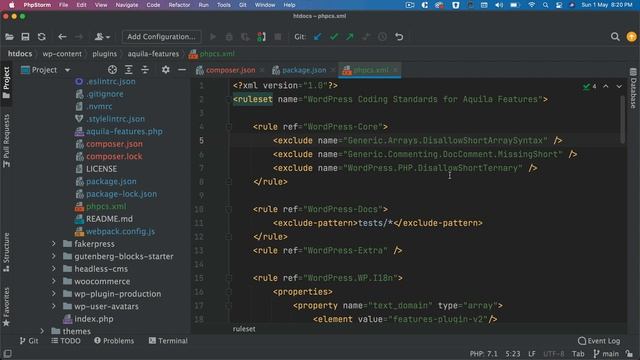This screenshot has width=640, height=360.
Task: Open the TODO tool window
Action: 66,341
